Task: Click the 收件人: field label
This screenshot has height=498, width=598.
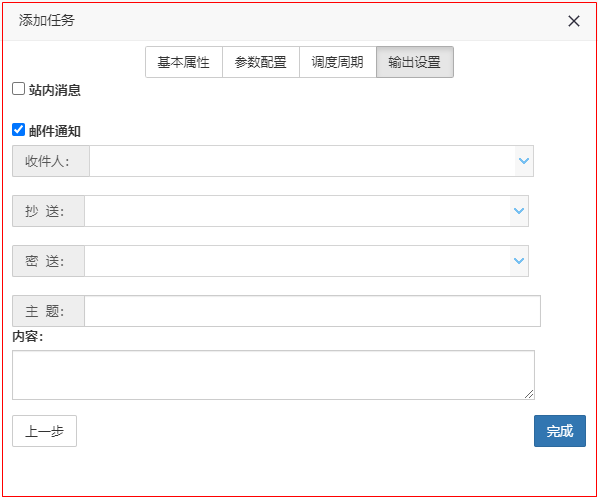Action: 47,161
